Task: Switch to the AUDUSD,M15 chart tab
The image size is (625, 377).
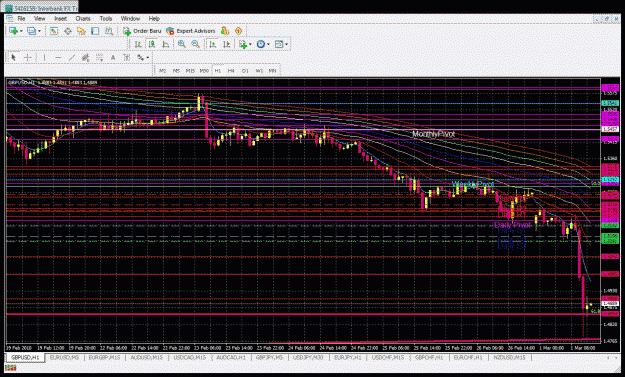Action: pyautogui.click(x=147, y=358)
